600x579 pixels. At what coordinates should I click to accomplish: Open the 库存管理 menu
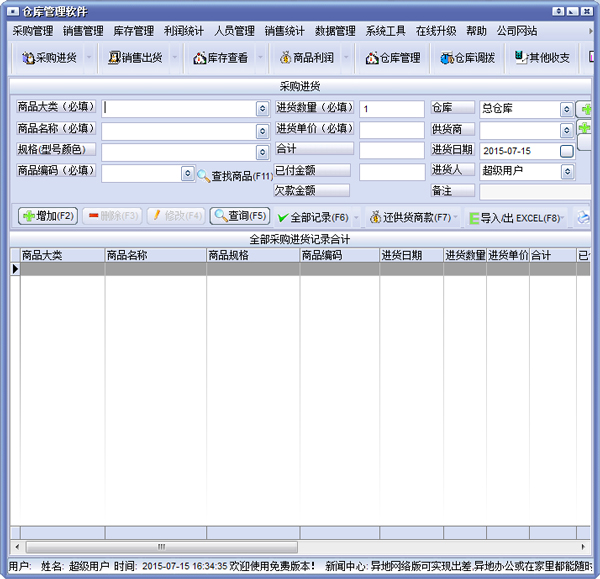(x=134, y=31)
